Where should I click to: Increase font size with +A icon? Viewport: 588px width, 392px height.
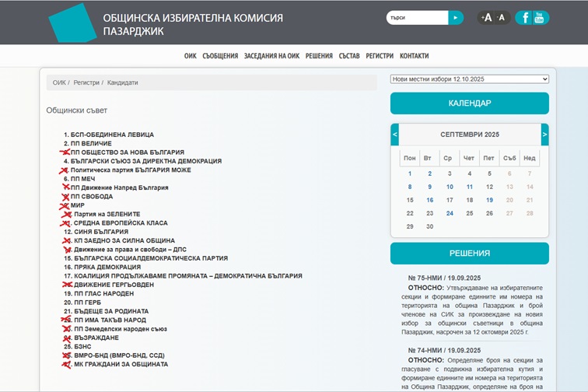click(x=487, y=17)
